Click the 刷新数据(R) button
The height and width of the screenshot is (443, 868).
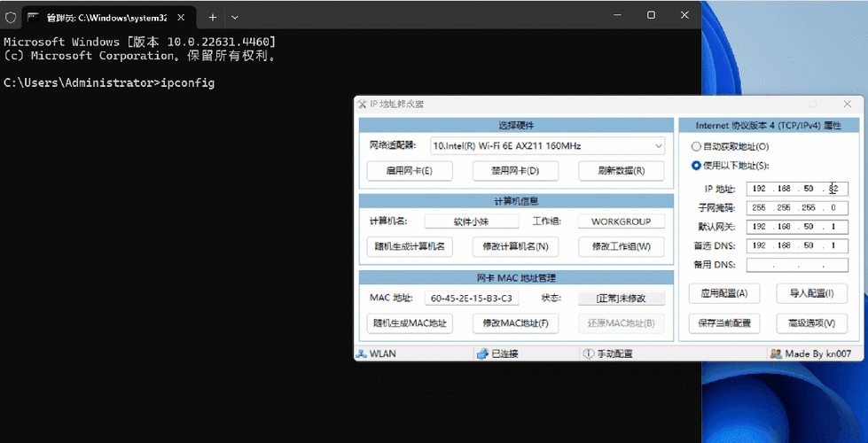point(621,170)
